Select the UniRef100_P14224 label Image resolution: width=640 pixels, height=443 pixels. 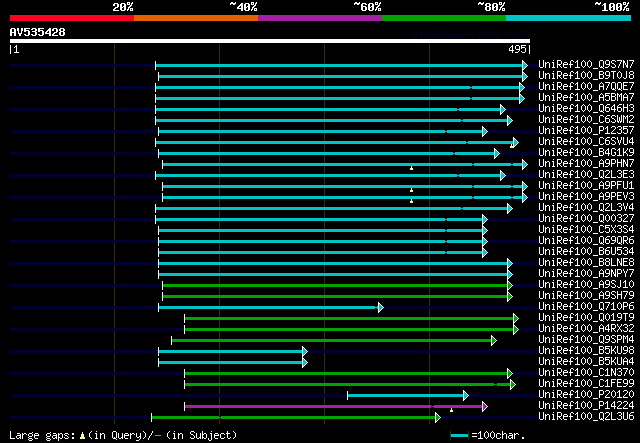[x=586, y=406]
